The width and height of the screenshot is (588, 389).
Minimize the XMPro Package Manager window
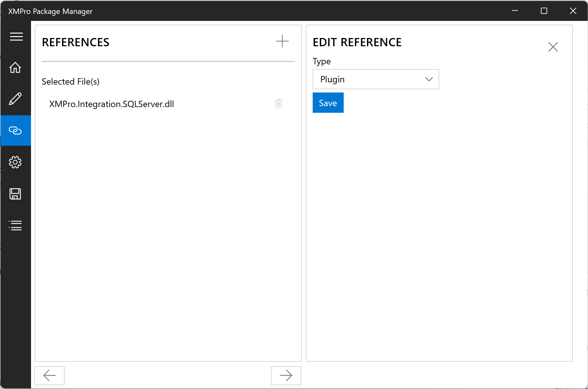(x=515, y=11)
